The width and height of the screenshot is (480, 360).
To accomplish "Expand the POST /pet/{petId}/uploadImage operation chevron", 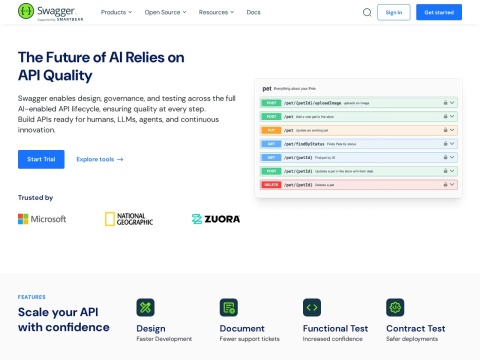I will coord(452,103).
